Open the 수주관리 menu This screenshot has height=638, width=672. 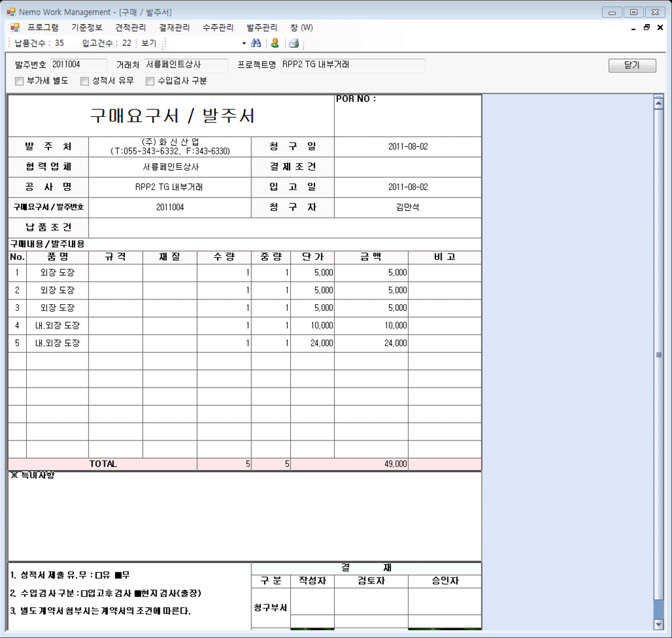[x=218, y=28]
